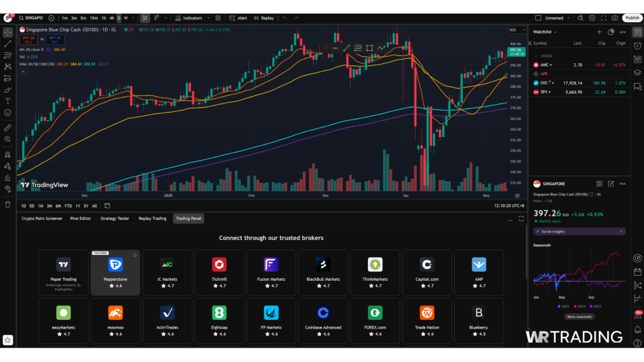Enable the 2023 series in Seasonals chart

597,306
